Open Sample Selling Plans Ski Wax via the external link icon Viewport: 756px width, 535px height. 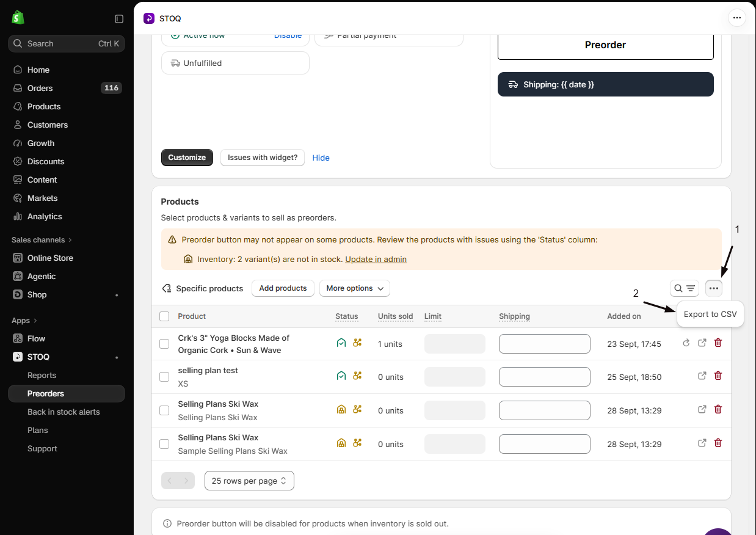[702, 443]
